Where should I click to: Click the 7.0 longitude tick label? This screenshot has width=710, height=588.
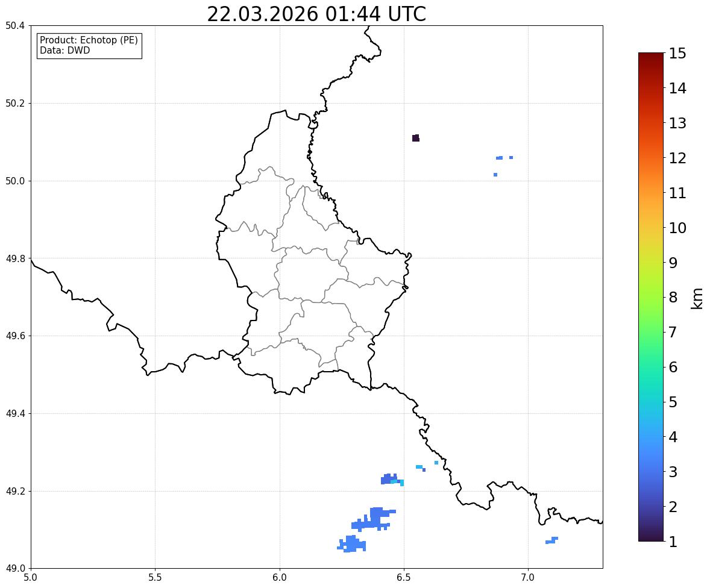click(x=528, y=578)
